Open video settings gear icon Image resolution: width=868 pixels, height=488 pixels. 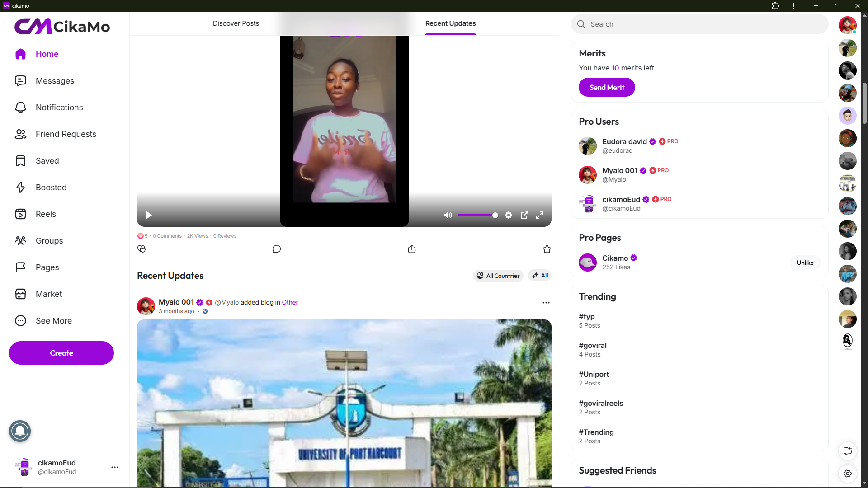[509, 215]
